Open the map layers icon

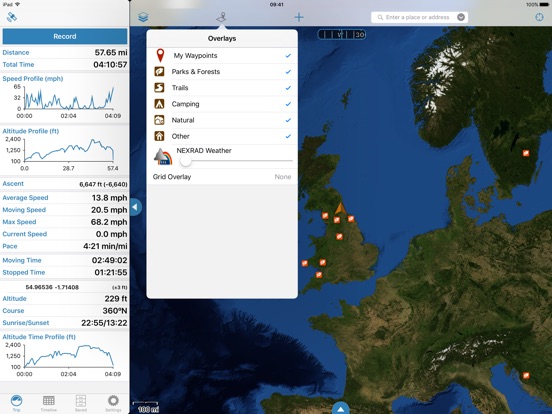tap(143, 17)
